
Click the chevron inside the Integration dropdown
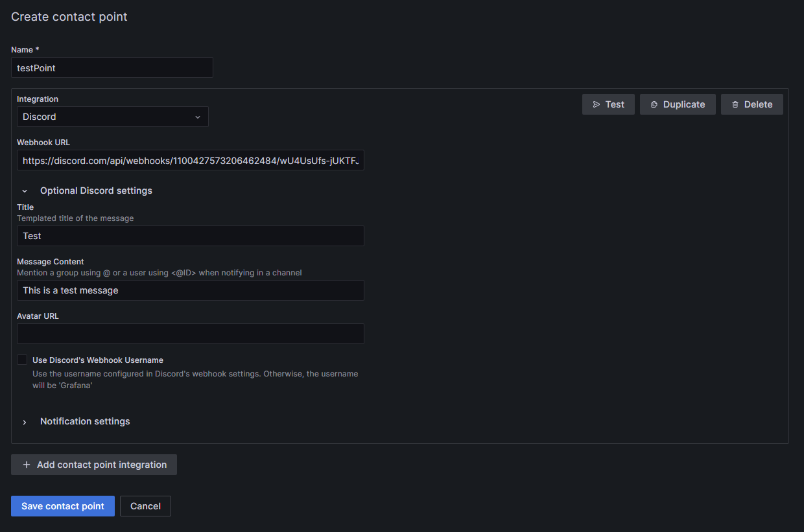pyautogui.click(x=198, y=117)
